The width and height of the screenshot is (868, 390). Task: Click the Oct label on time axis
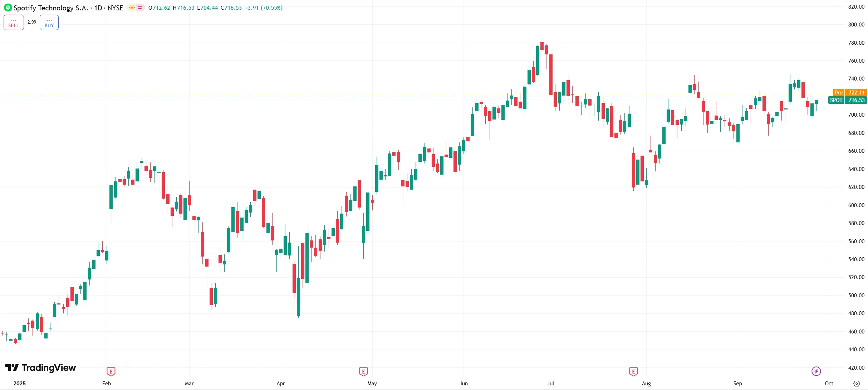tap(829, 384)
